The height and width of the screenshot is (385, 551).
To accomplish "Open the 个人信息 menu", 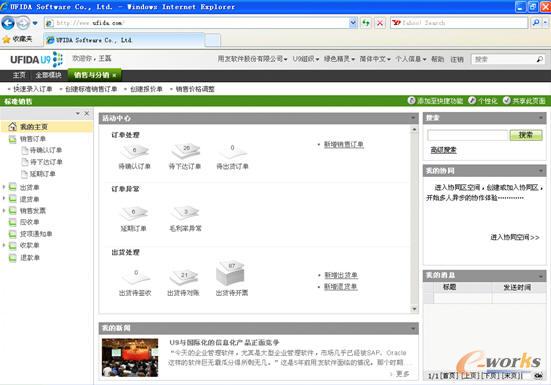I will pyautogui.click(x=411, y=59).
